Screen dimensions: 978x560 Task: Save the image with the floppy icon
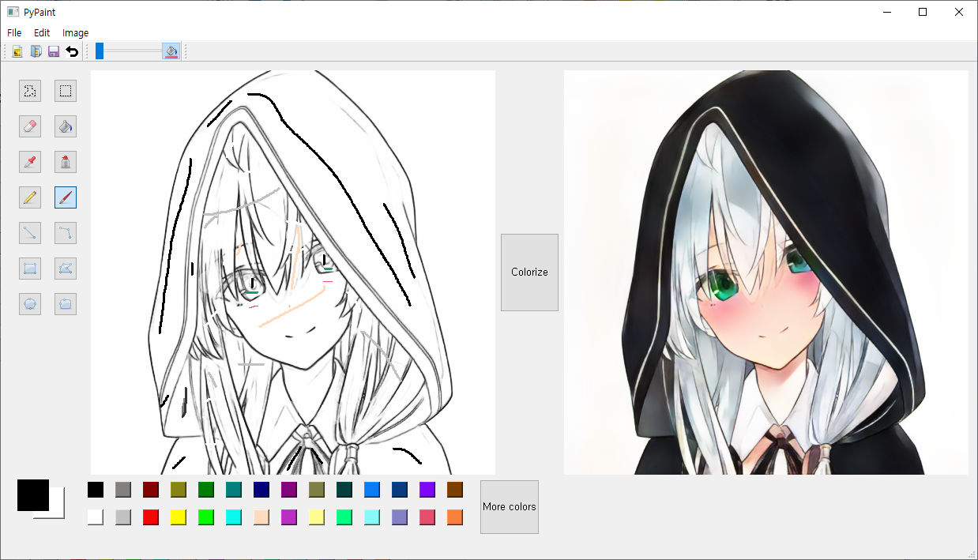54,51
